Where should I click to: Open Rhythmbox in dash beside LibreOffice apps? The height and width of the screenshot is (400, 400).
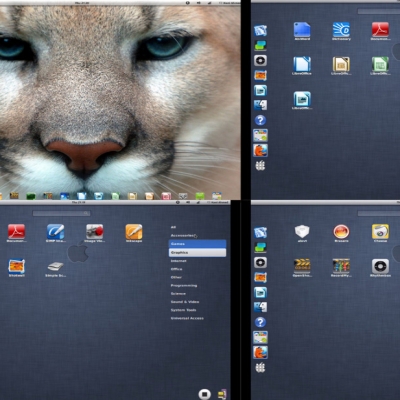click(x=260, y=60)
